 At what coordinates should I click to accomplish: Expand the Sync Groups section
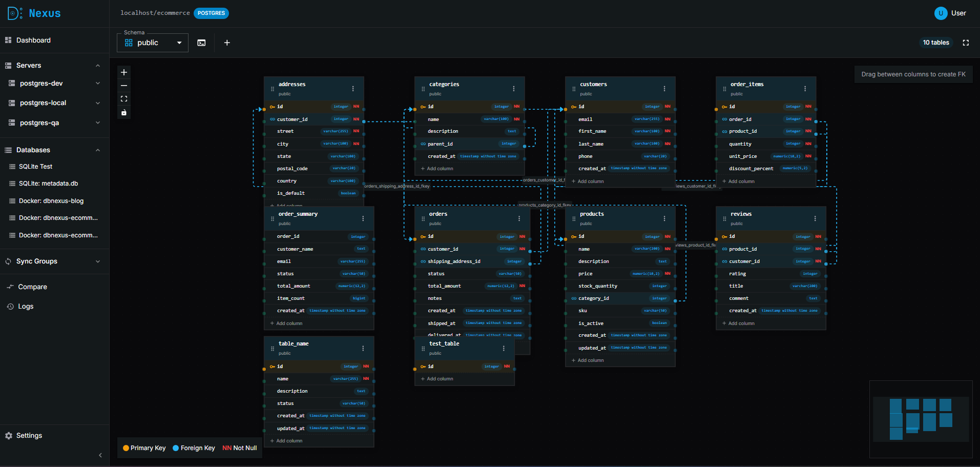(x=98, y=261)
